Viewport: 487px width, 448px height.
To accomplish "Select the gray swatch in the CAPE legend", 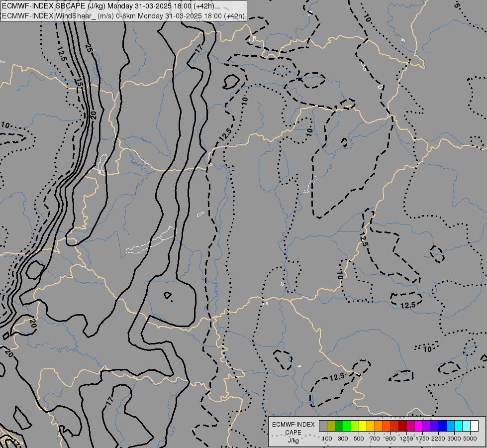I will point(323,426).
